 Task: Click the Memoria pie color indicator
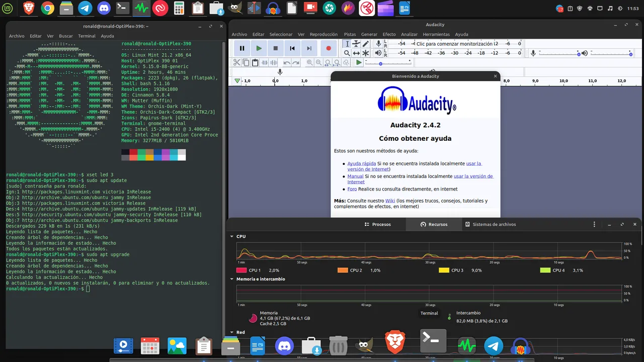[x=253, y=318]
